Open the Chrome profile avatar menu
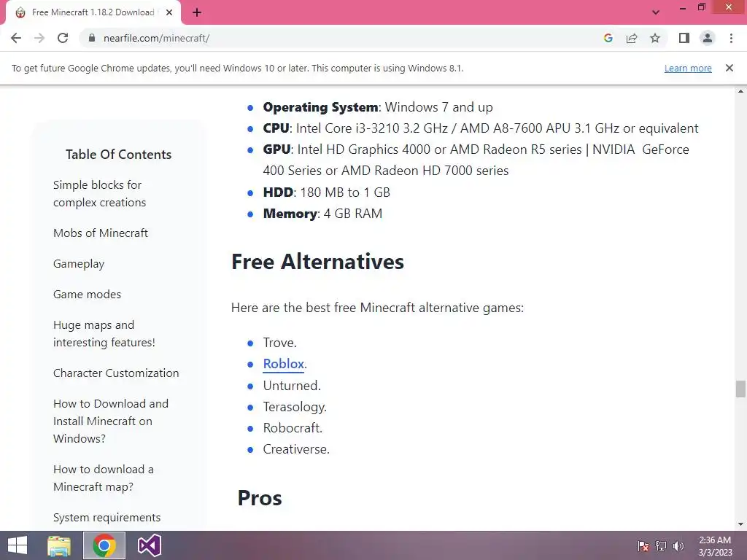Viewport: 747px width, 560px height. pos(708,38)
